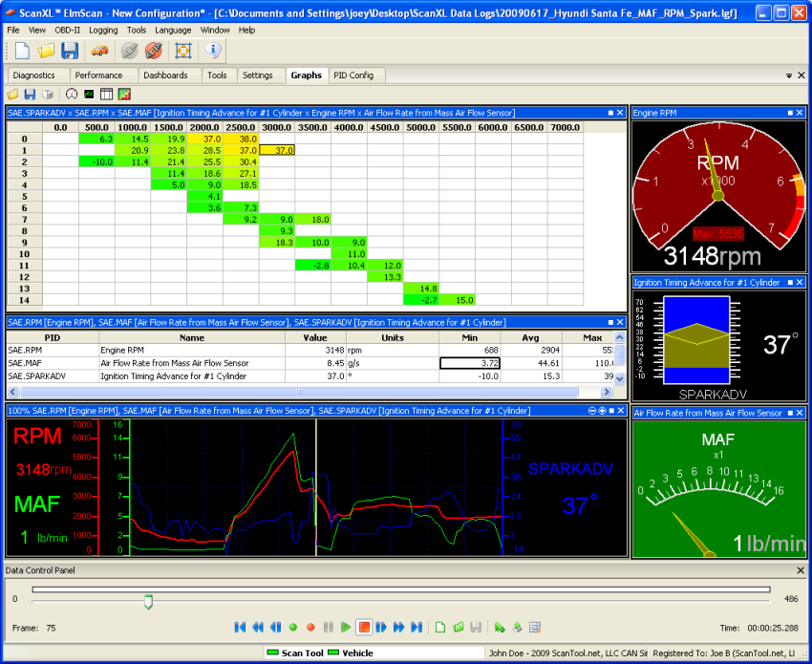This screenshot has width=812, height=664.
Task: Add a gauge using the gauge icon
Action: point(71,95)
